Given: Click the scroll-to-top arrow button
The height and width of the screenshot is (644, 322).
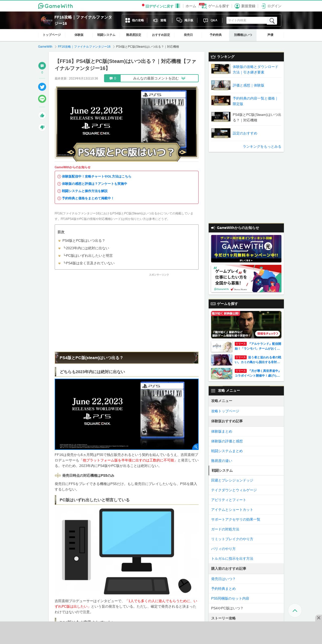Looking at the screenshot, I should coord(295,611).
